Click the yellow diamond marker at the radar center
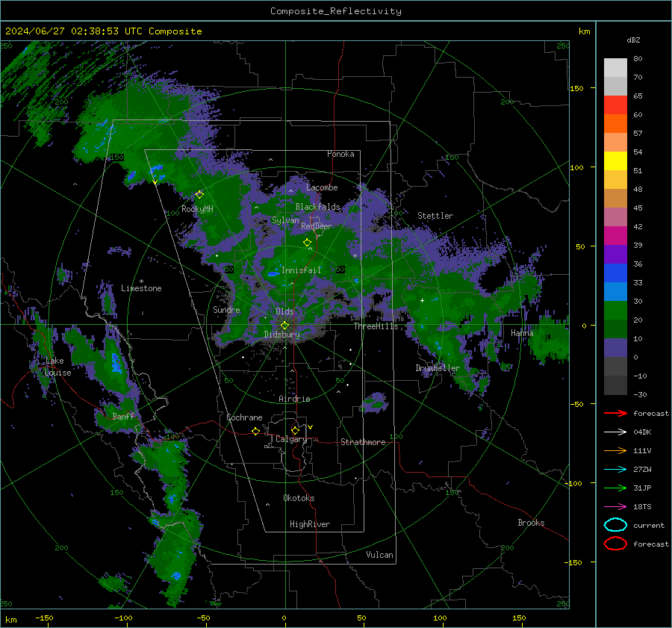672x628 pixels. (x=285, y=326)
